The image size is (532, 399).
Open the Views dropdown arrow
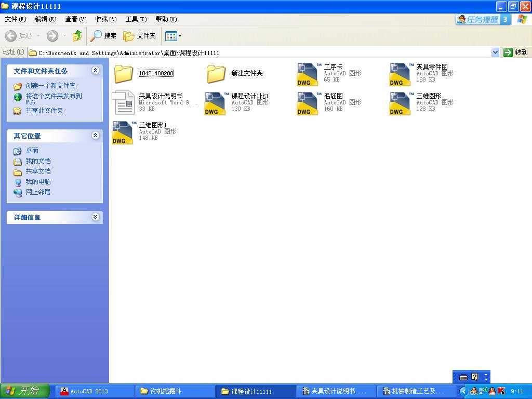pyautogui.click(x=180, y=36)
